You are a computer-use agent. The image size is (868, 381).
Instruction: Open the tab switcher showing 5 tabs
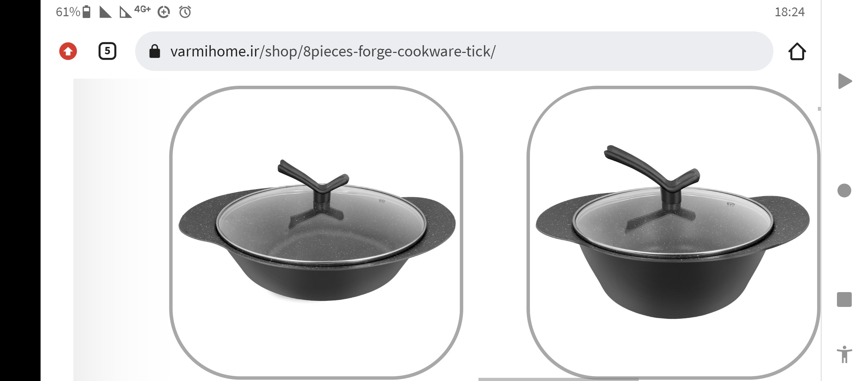tap(107, 51)
